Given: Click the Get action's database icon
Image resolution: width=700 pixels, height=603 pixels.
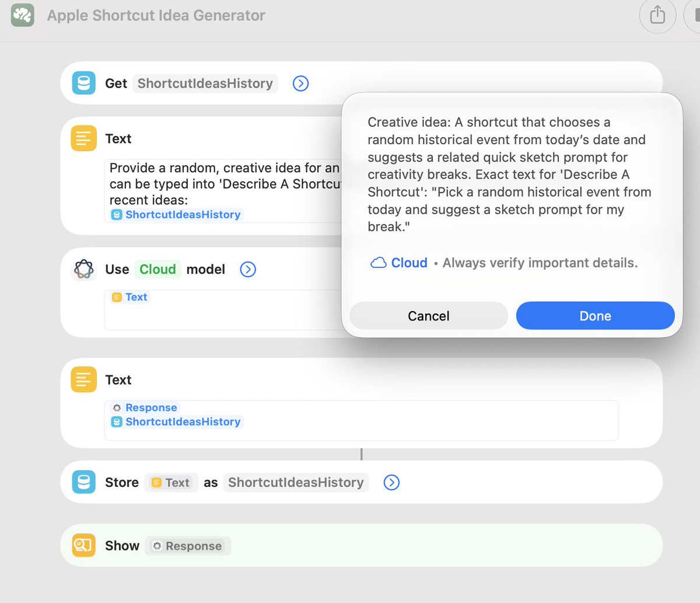Looking at the screenshot, I should (x=83, y=83).
